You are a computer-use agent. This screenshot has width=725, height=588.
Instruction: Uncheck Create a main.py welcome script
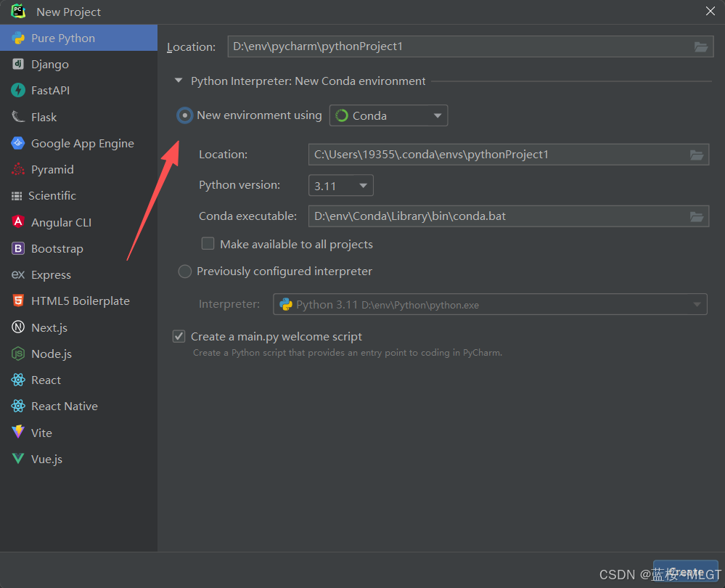[179, 336]
